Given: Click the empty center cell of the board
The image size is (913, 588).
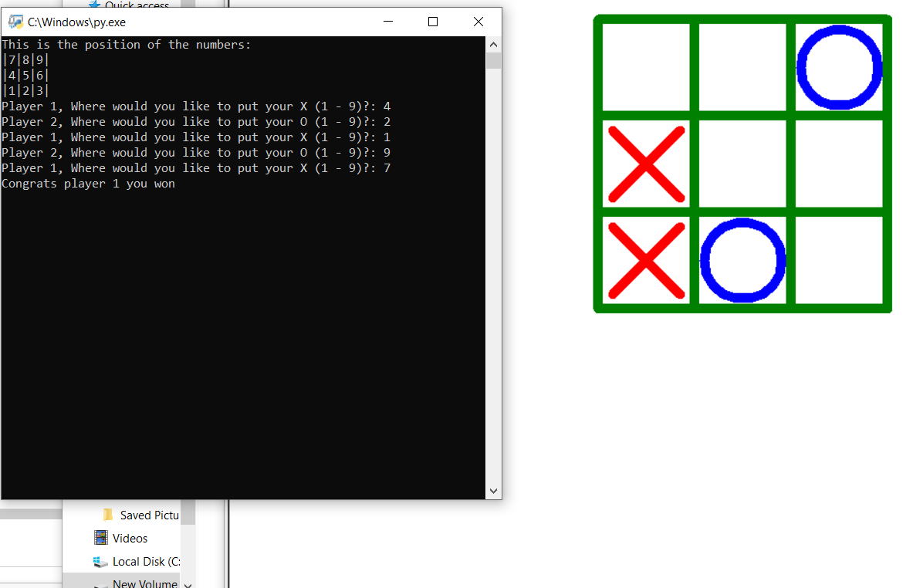Looking at the screenshot, I should [x=742, y=164].
